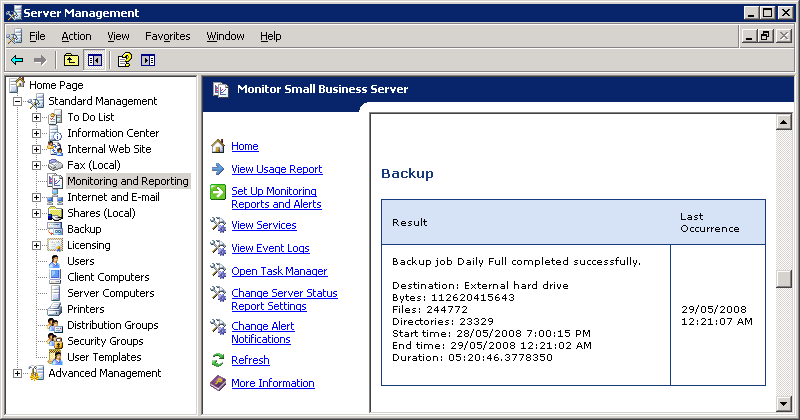Click the Help toolbar icon
Viewport: 800px width, 420px height.
click(x=125, y=60)
